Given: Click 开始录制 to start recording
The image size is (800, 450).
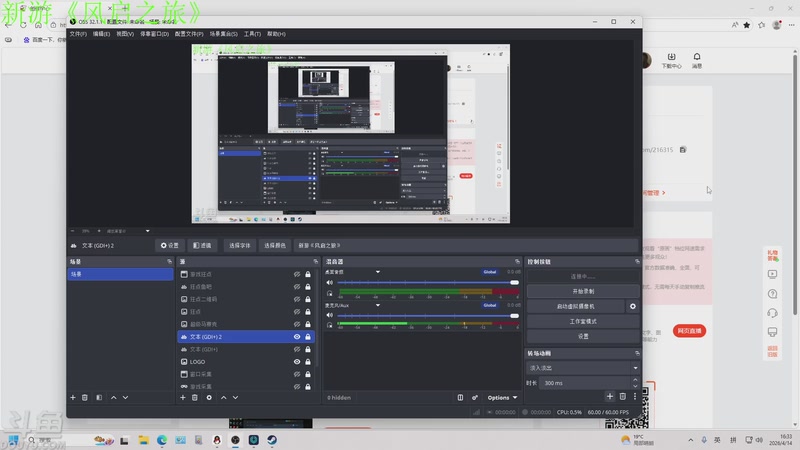Looking at the screenshot, I should [x=583, y=291].
